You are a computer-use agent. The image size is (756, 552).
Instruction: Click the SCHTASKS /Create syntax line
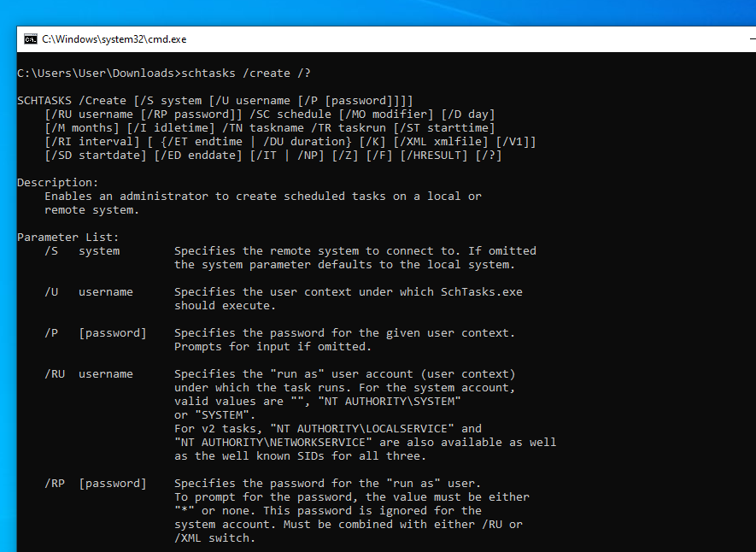pos(215,101)
